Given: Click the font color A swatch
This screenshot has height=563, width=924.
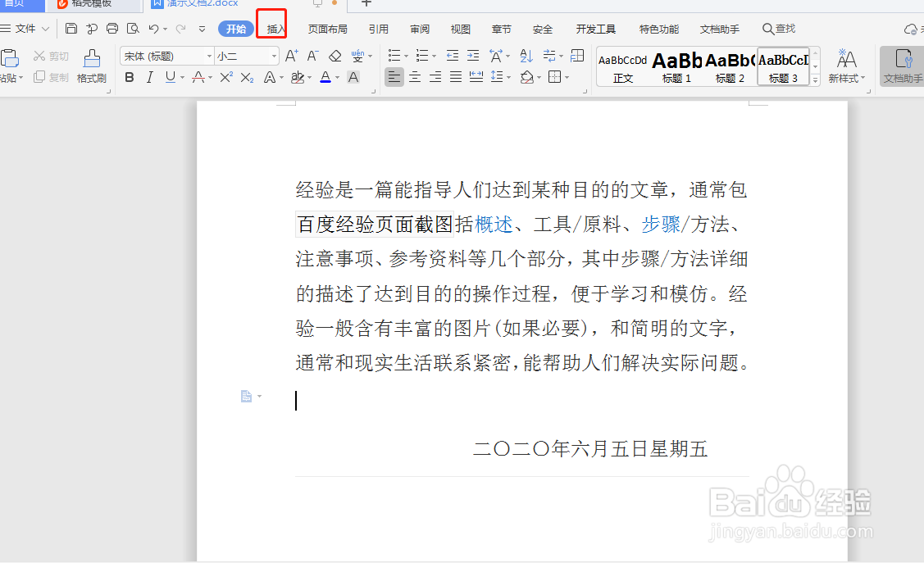Looking at the screenshot, I should (x=325, y=77).
